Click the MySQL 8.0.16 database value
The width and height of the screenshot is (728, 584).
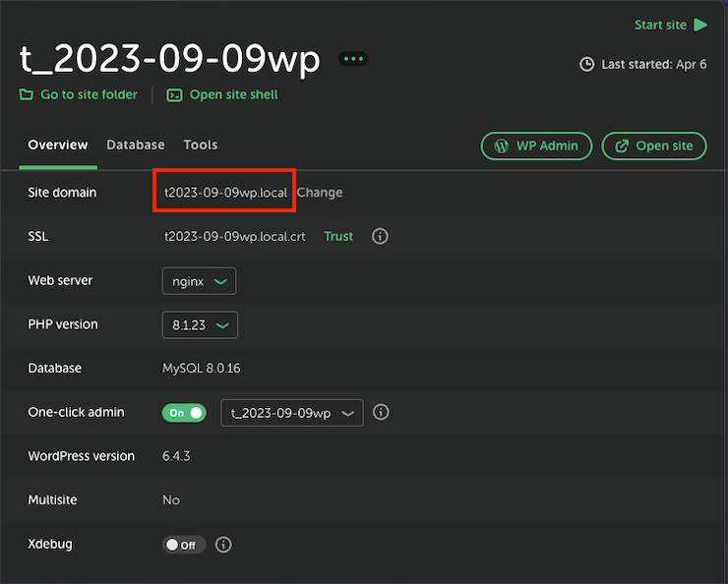tap(201, 369)
